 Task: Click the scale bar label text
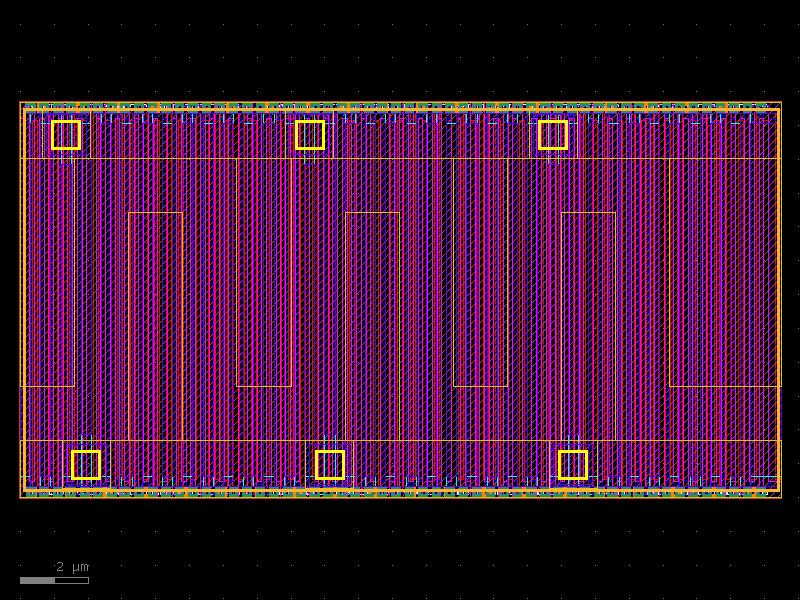[x=72, y=566]
